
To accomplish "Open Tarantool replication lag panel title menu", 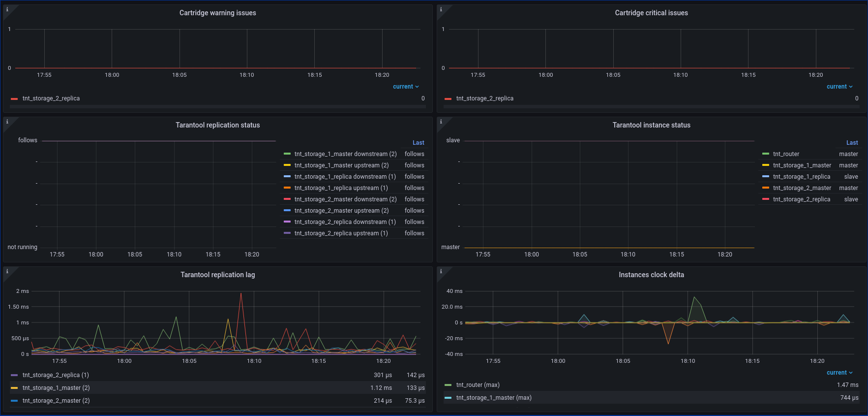I will [217, 275].
